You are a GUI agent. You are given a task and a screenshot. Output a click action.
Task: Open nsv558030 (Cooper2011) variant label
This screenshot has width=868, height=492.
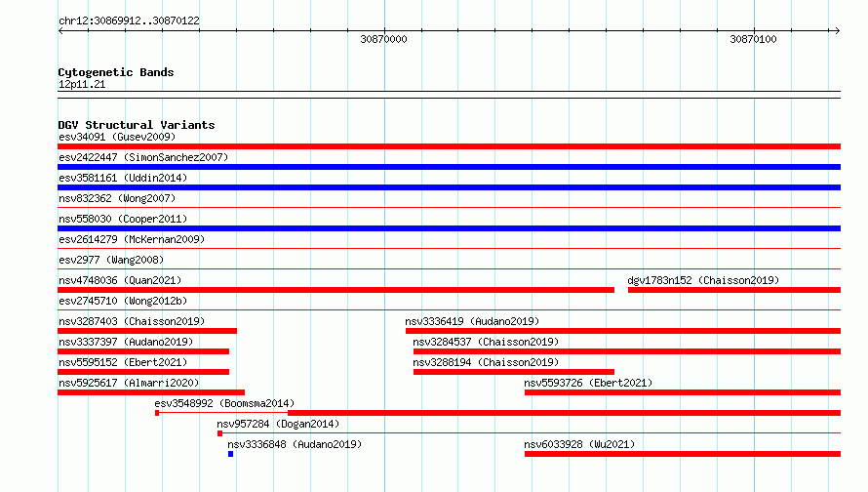point(123,219)
